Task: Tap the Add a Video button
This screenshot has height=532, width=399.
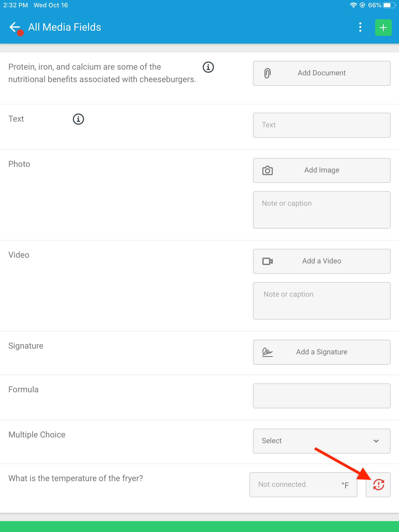Action: pos(322,261)
